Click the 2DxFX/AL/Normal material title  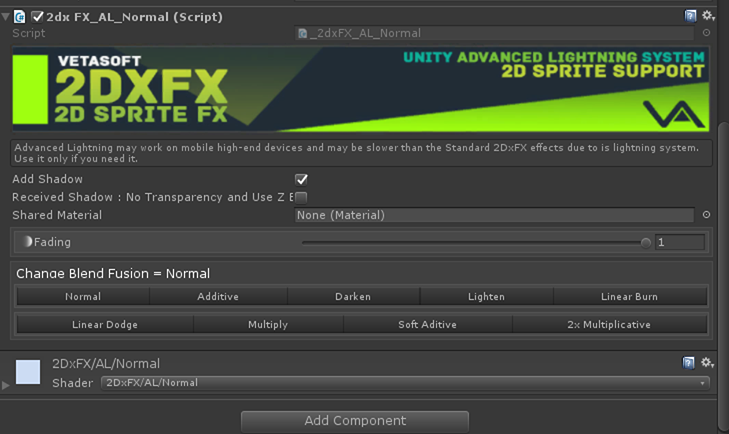tap(106, 363)
